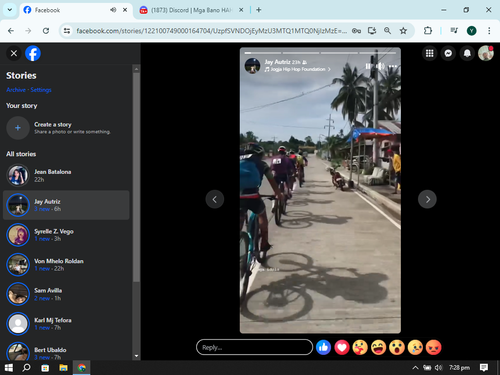Open Von Mhelo Roldan's story
The height and width of the screenshot is (375, 500).
tap(66, 264)
